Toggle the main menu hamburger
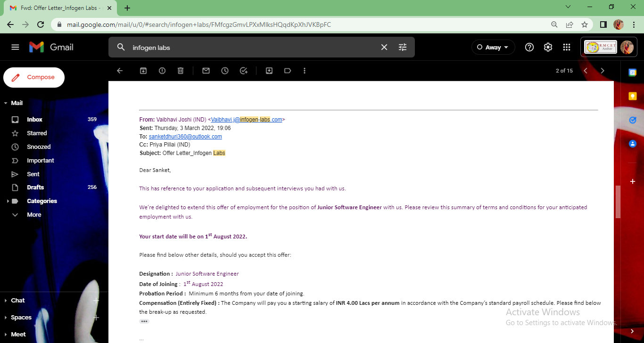Viewport: 644px width, 343px height. click(15, 47)
